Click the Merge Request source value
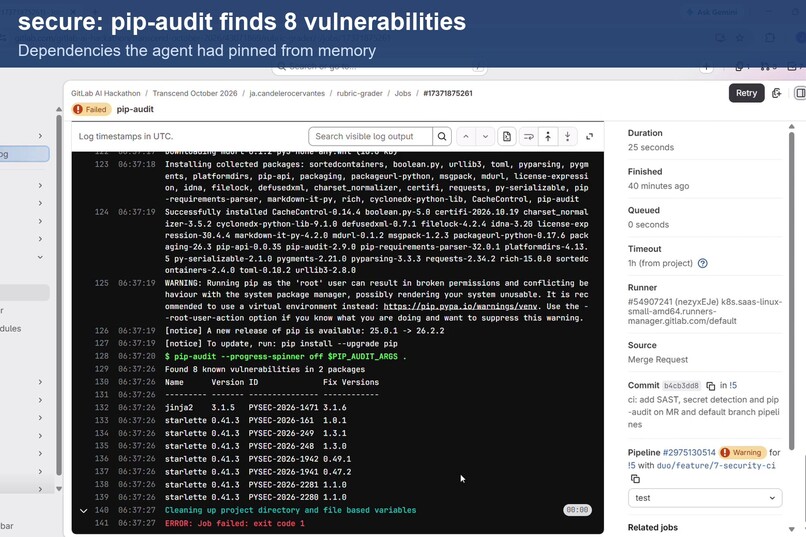Screen dimensions: 806x537 pyautogui.click(x=657, y=360)
